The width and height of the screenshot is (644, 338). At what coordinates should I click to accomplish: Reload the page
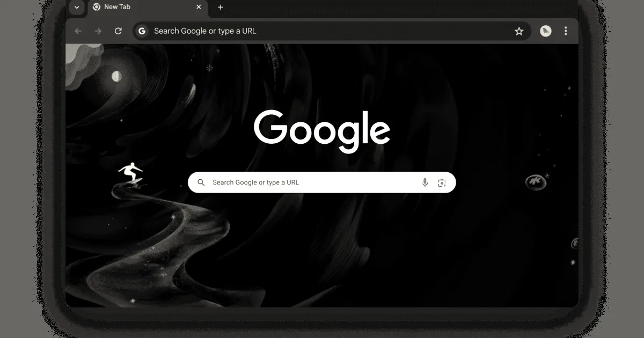coord(118,31)
